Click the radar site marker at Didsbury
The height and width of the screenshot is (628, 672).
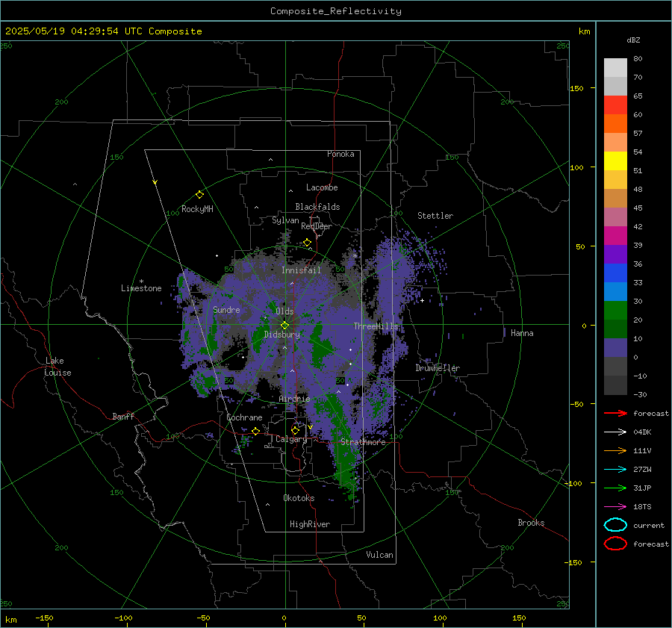tap(284, 326)
